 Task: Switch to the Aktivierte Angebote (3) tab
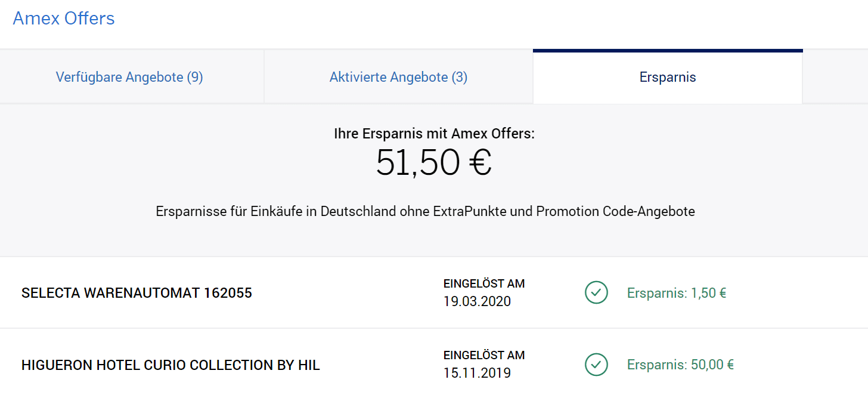click(398, 77)
